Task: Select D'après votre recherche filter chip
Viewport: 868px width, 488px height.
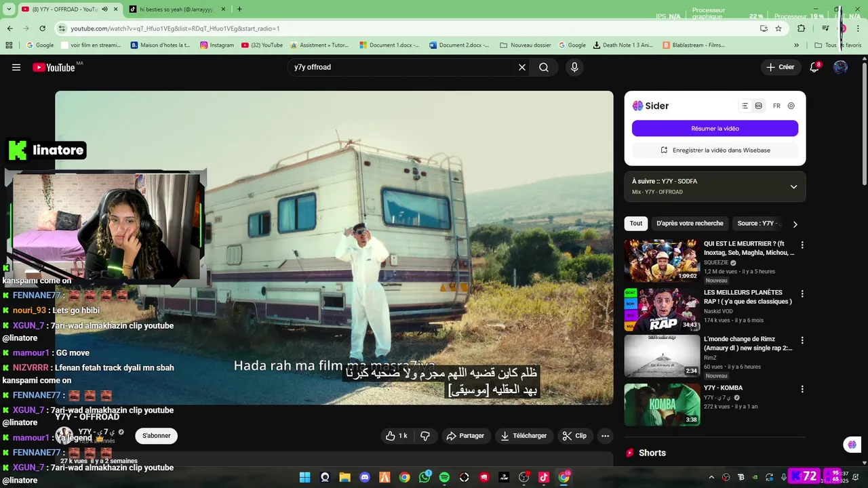Action: (x=690, y=224)
